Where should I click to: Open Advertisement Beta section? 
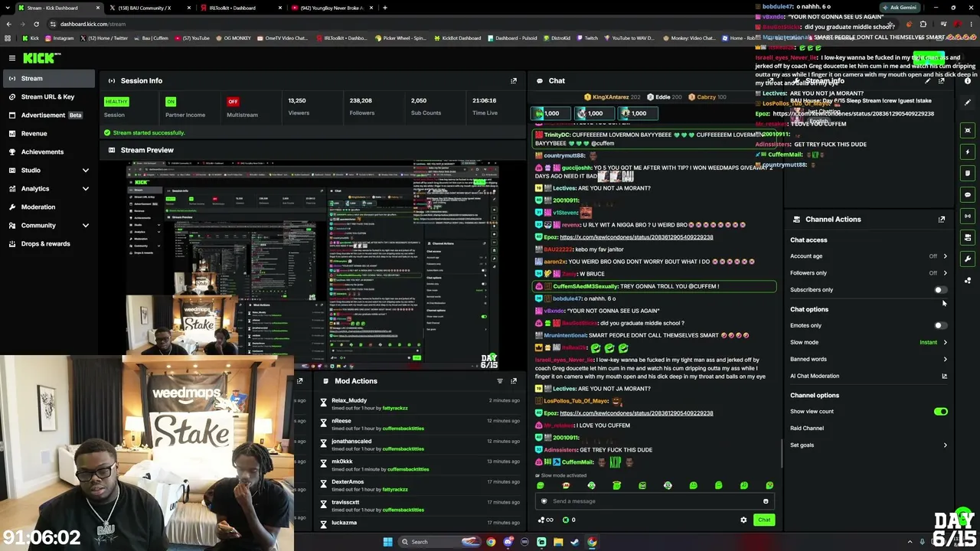(47, 115)
